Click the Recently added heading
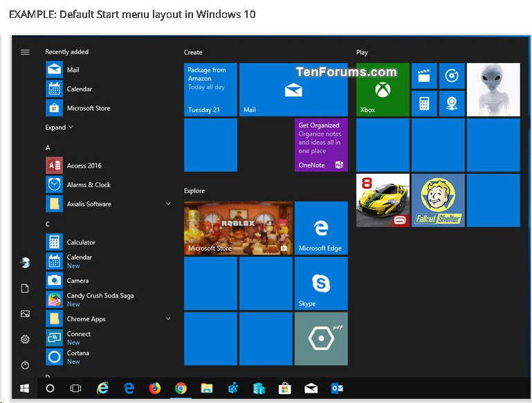Viewport: 532px width, 403px height. click(67, 52)
